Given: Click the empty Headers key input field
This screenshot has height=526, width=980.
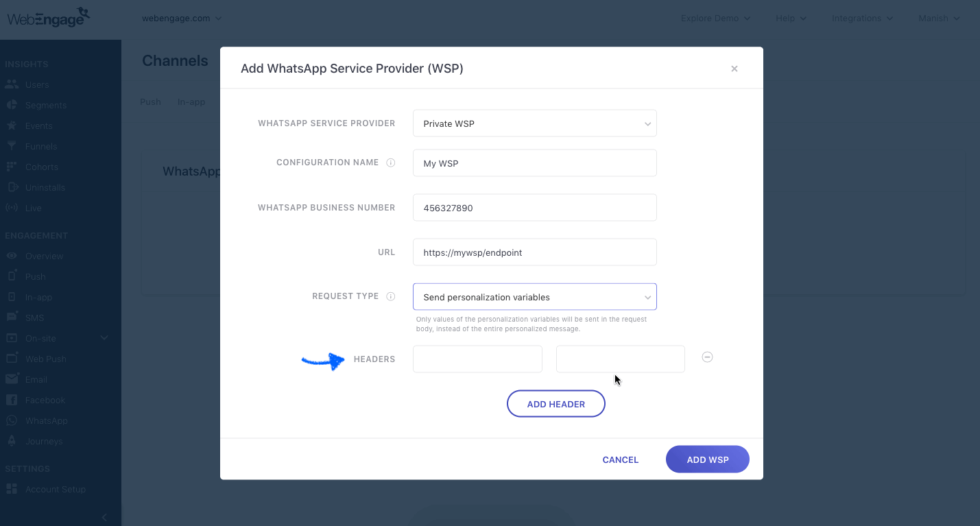Looking at the screenshot, I should (x=477, y=359).
